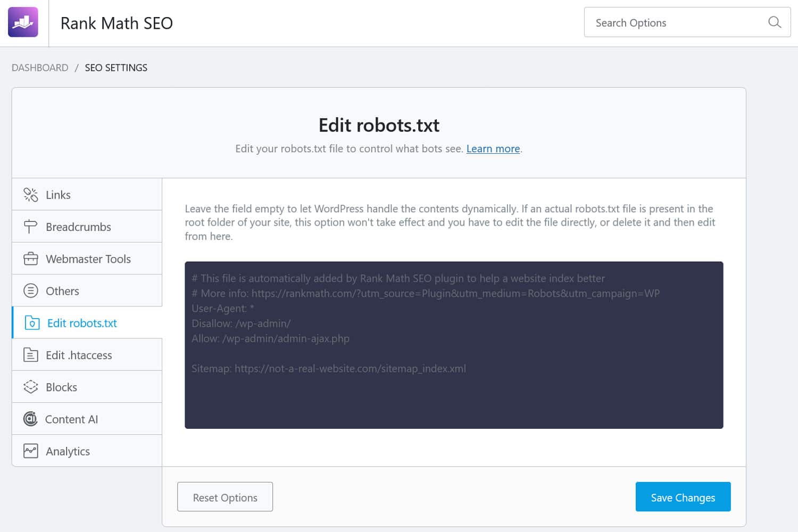This screenshot has width=798, height=532.
Task: Select the Edit robots.txt tab
Action: click(x=87, y=323)
